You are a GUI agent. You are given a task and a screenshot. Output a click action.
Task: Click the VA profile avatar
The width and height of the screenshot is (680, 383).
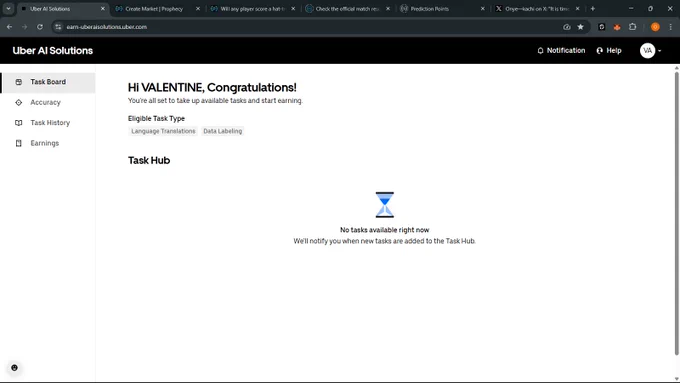click(x=647, y=51)
